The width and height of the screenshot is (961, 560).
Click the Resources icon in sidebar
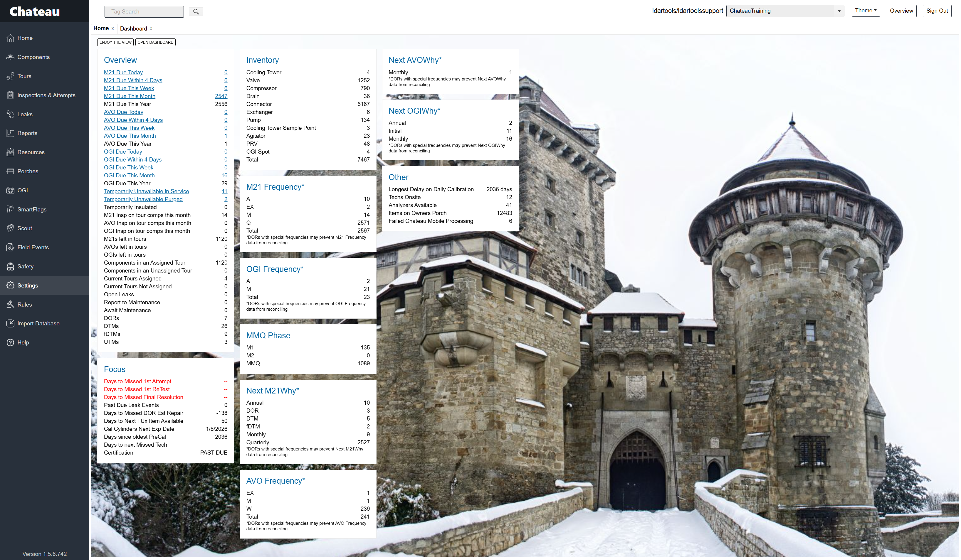(x=10, y=152)
